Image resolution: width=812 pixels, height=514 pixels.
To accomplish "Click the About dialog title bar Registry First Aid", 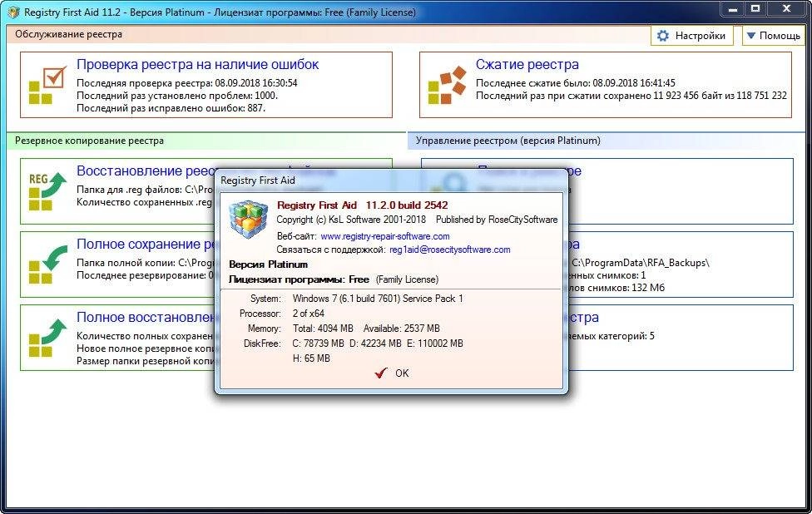I will tap(258, 180).
